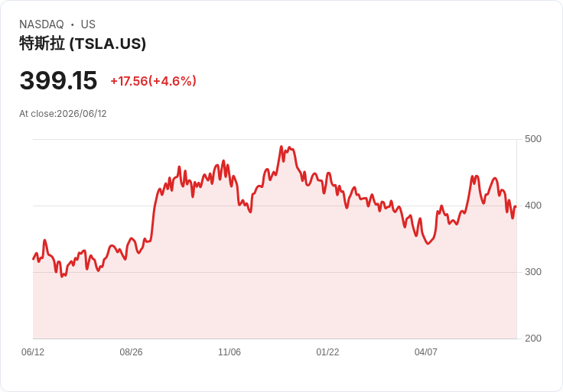The image size is (563, 392).
Task: Click the chart's highest peak near 490
Action: [281, 146]
